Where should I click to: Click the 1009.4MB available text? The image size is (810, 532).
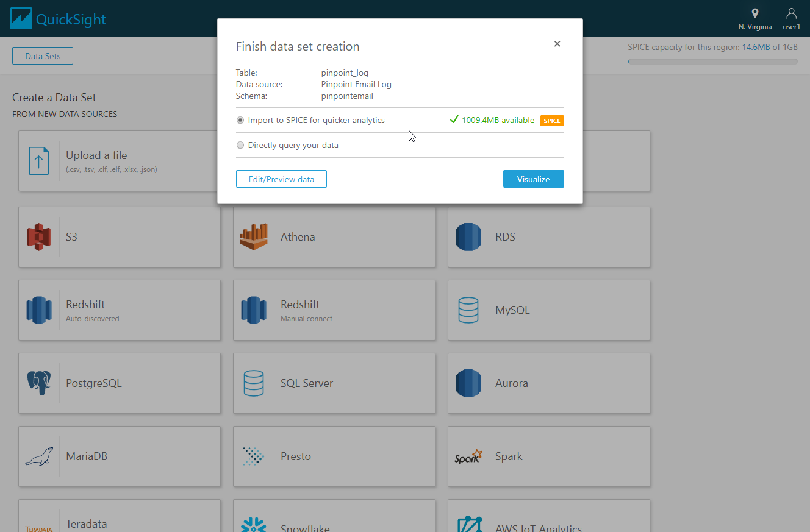pyautogui.click(x=498, y=120)
